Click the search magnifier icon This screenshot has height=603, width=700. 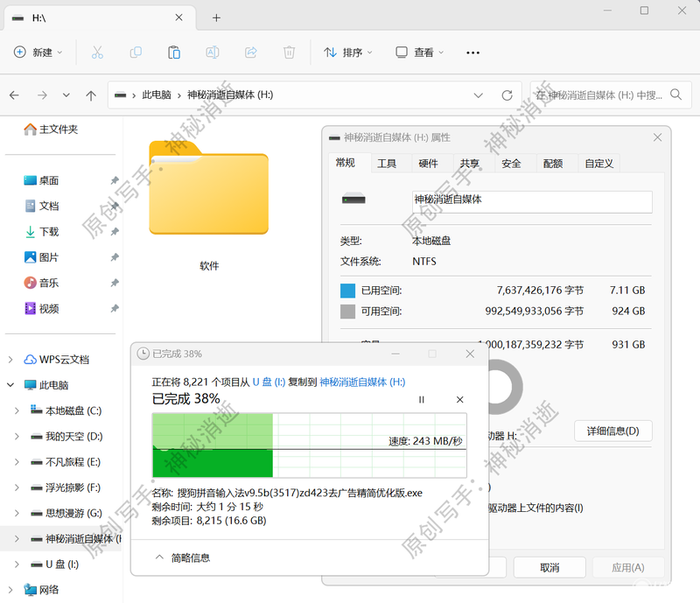click(675, 95)
